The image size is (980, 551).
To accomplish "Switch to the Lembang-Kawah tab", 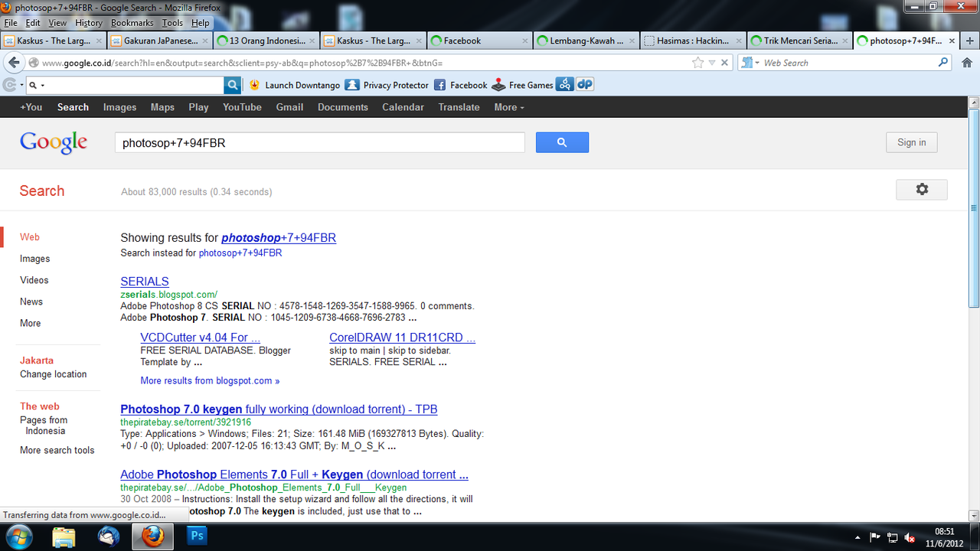I will pyautogui.click(x=585, y=41).
